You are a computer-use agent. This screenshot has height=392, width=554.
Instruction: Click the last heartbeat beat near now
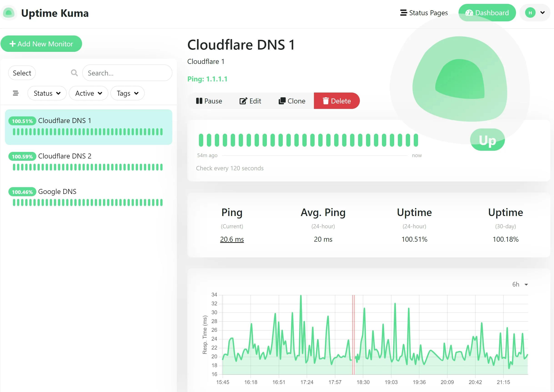pyautogui.click(x=416, y=140)
